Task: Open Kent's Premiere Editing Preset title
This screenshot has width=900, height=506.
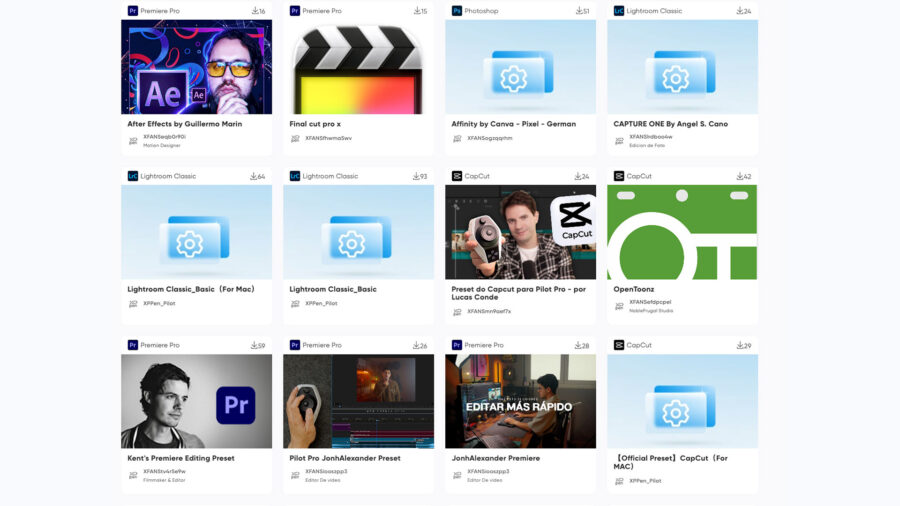Action: pos(181,458)
